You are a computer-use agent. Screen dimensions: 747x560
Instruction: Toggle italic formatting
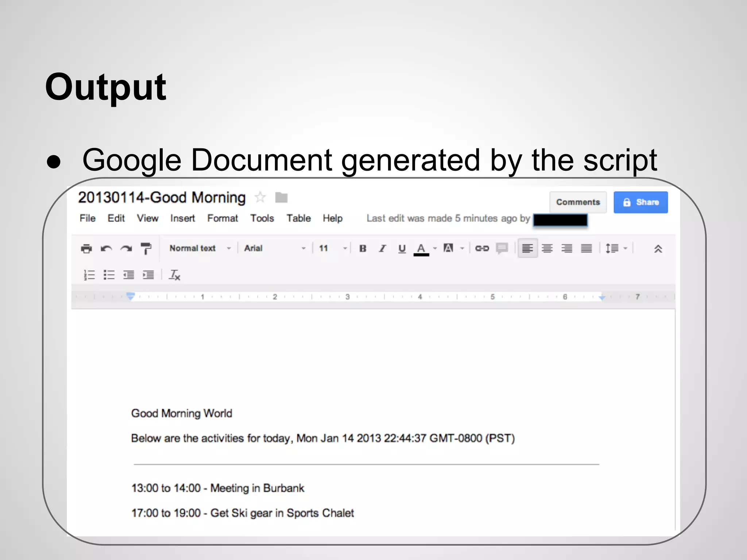(x=382, y=248)
